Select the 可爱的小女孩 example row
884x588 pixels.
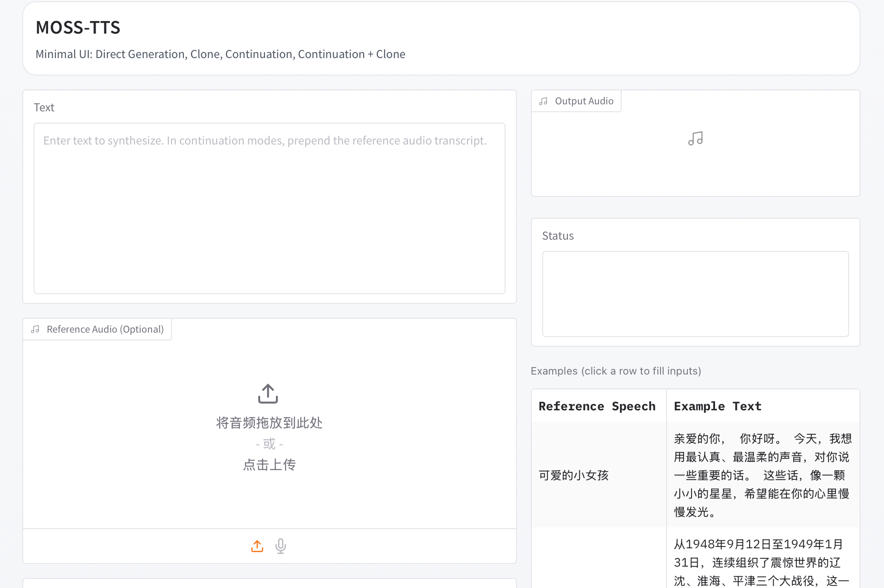[x=573, y=475]
